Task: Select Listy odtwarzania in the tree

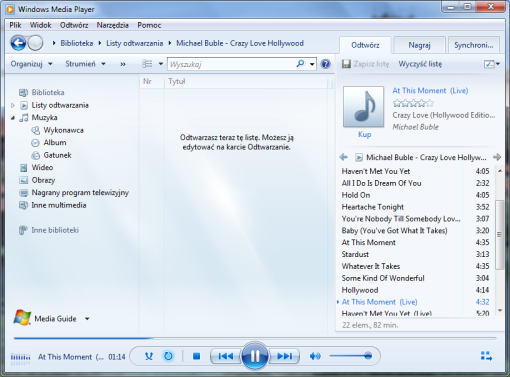Action: click(x=60, y=105)
